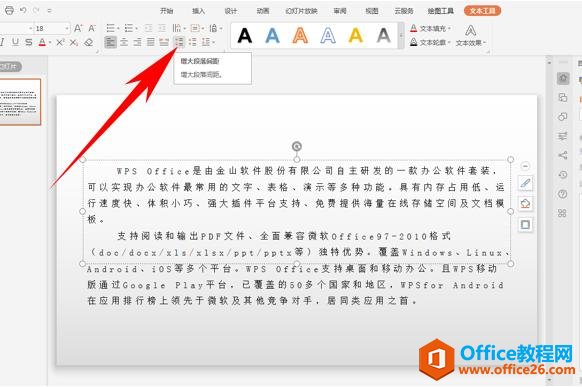Switch to the 动画 ribbon tab
The height and width of the screenshot is (387, 582).
263,11
